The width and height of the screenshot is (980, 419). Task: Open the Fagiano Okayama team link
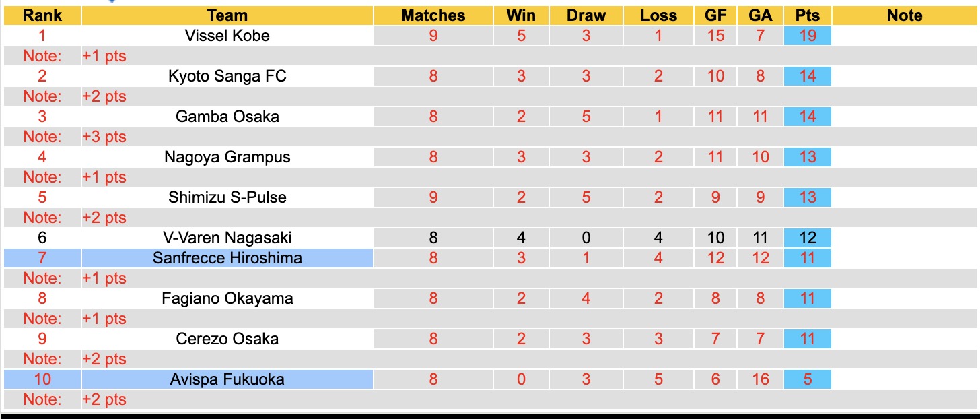pos(228,298)
